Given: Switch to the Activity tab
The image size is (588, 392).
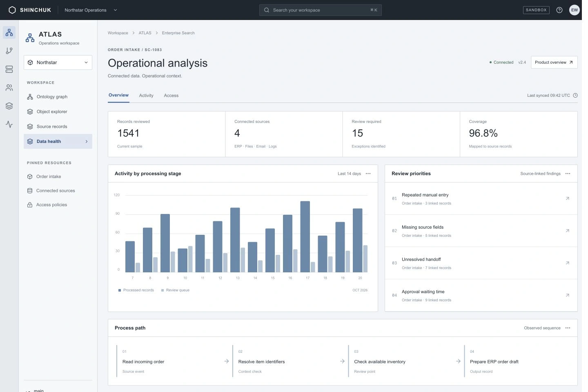Looking at the screenshot, I should click(x=146, y=96).
